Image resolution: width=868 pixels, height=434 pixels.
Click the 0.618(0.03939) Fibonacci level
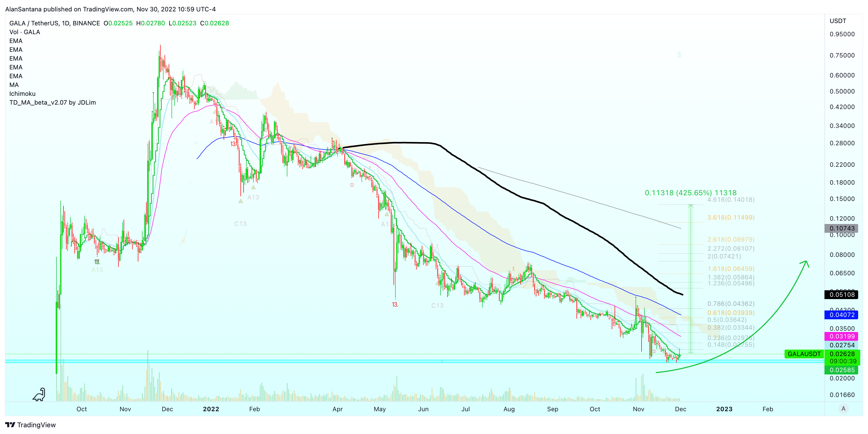(x=731, y=313)
